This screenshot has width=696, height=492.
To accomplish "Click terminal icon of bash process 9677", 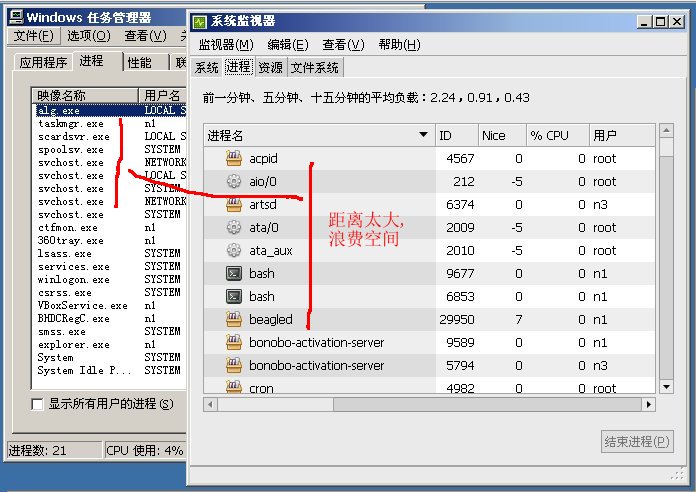I will click(234, 274).
